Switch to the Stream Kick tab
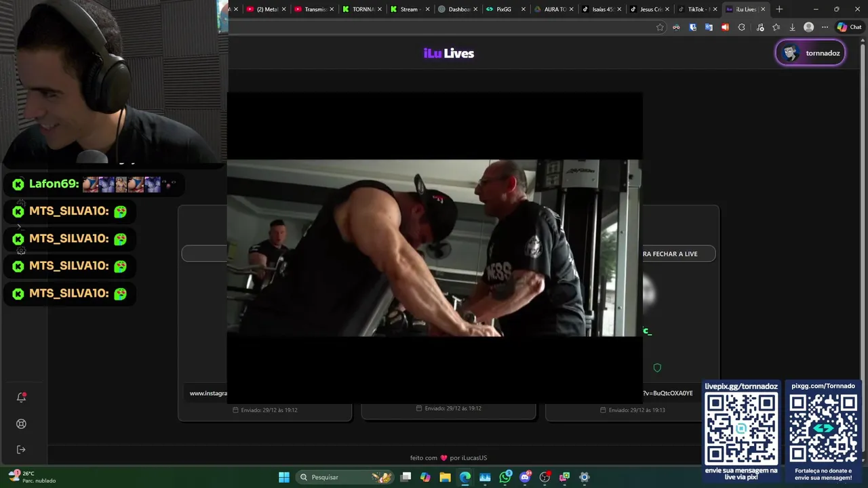The height and width of the screenshot is (488, 868). click(410, 9)
